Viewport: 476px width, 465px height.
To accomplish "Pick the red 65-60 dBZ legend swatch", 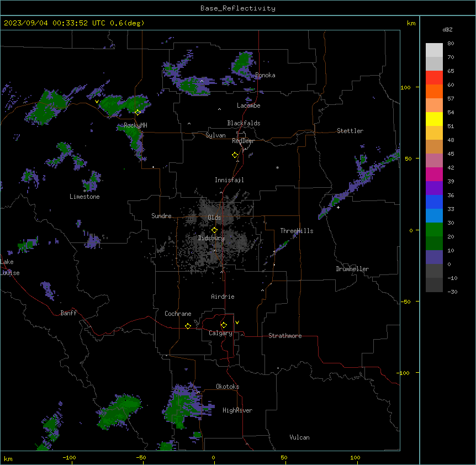I will pyautogui.click(x=434, y=78).
